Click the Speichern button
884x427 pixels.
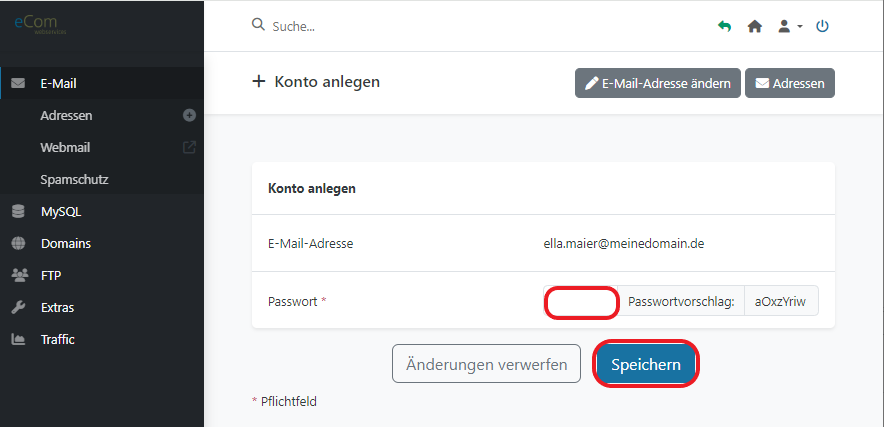pyautogui.click(x=645, y=365)
